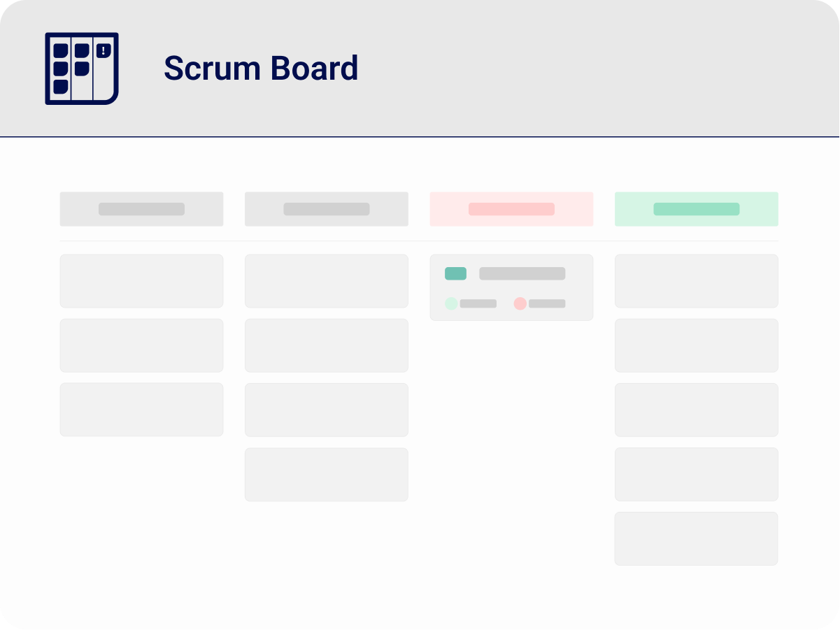The height and width of the screenshot is (630, 840).
Task: Open the top card in the second column
Action: coord(326,281)
